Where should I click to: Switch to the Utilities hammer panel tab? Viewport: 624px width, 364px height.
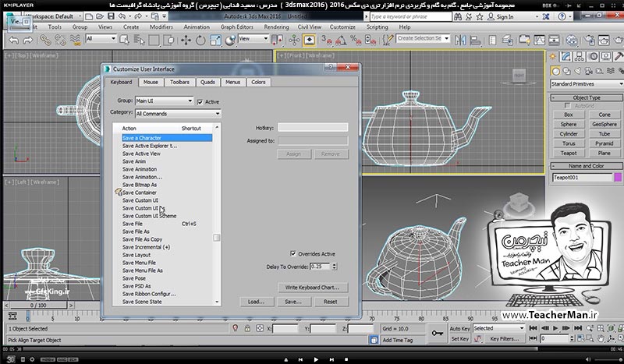tap(619, 56)
